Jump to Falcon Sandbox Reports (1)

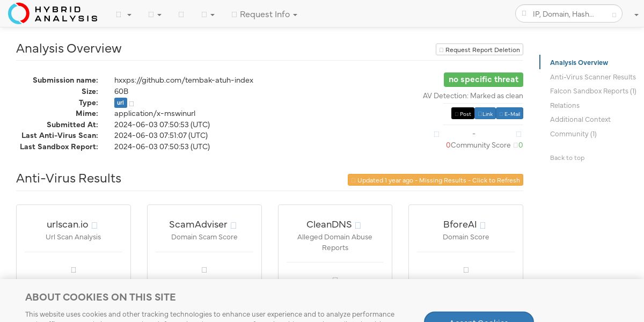(x=593, y=91)
